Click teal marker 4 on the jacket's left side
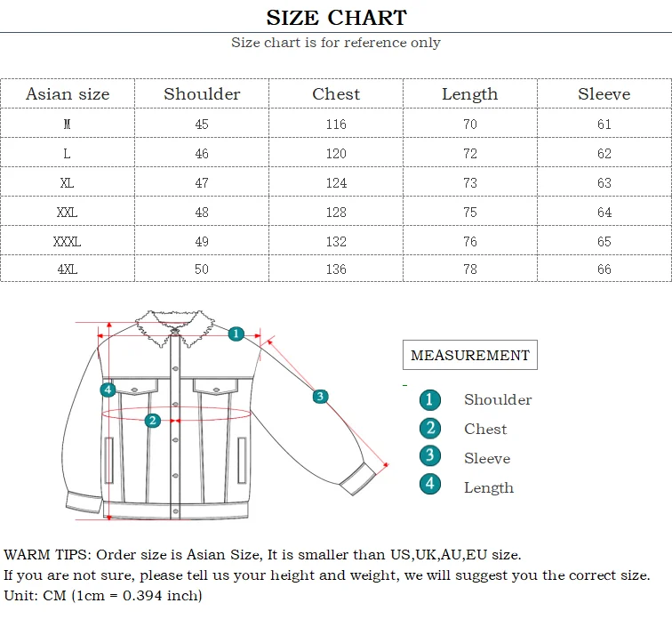Screen dimensions: 672x619 tap(108, 390)
